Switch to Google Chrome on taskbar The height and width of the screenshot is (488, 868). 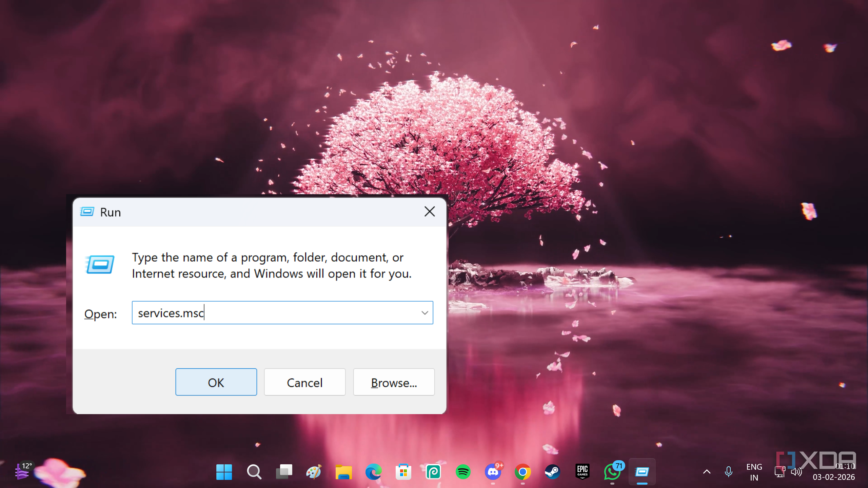[522, 472]
